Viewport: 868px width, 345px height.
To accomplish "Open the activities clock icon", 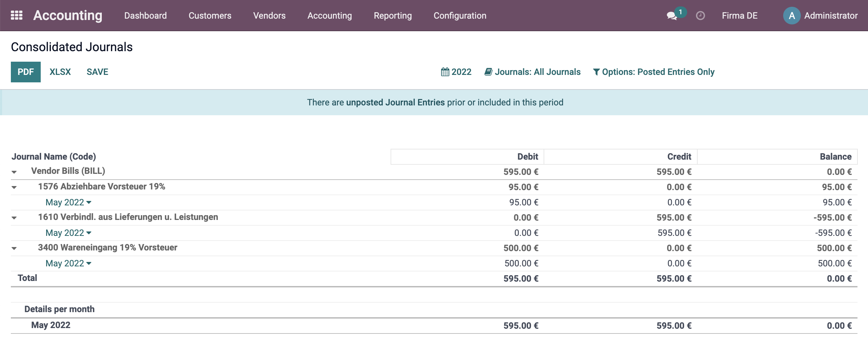I will tap(700, 16).
